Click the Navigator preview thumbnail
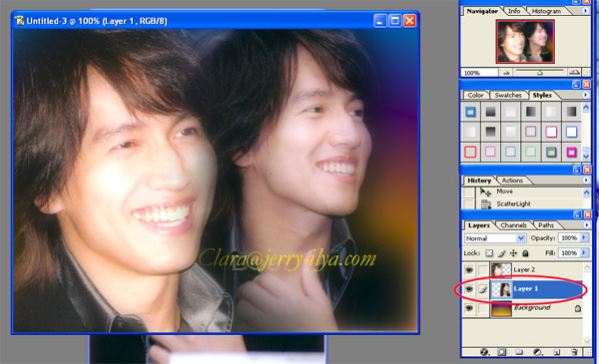The image size is (599, 364). (x=525, y=42)
